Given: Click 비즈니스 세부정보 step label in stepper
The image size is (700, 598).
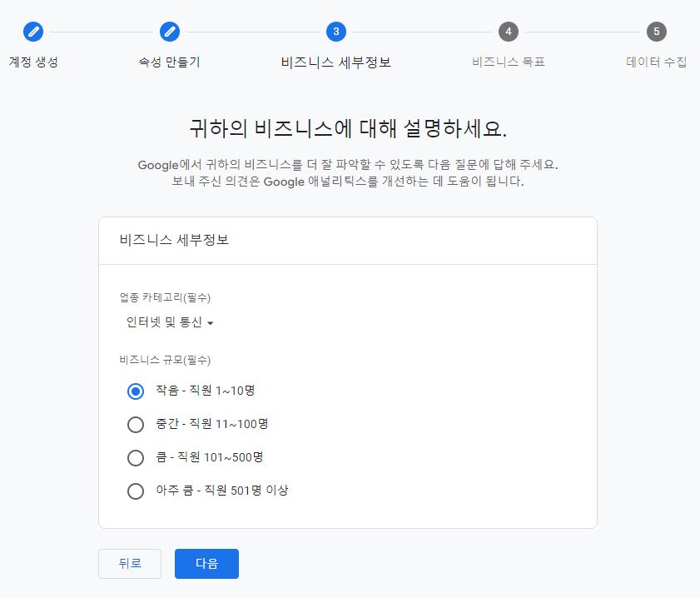Looking at the screenshot, I should click(x=336, y=62).
